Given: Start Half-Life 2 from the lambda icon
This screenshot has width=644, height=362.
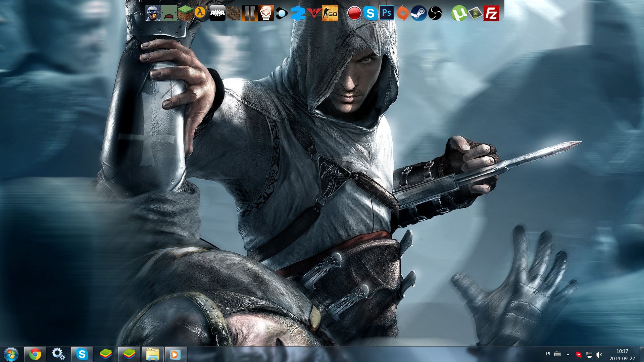Looking at the screenshot, I should (x=201, y=13).
